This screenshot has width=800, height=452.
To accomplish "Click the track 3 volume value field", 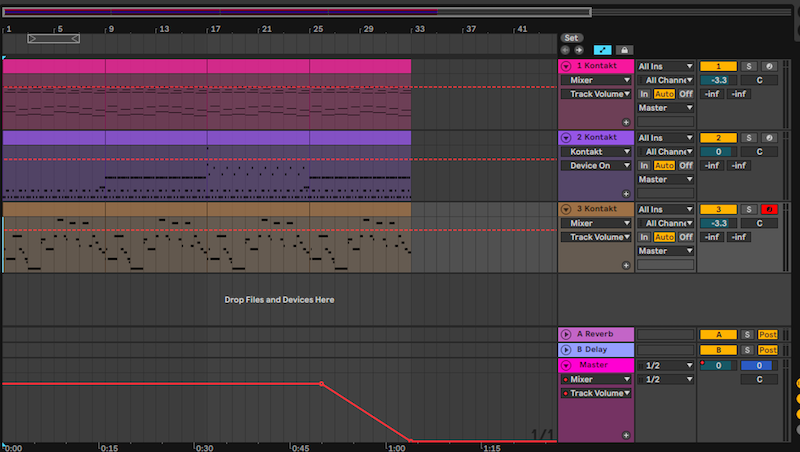I will click(718, 223).
